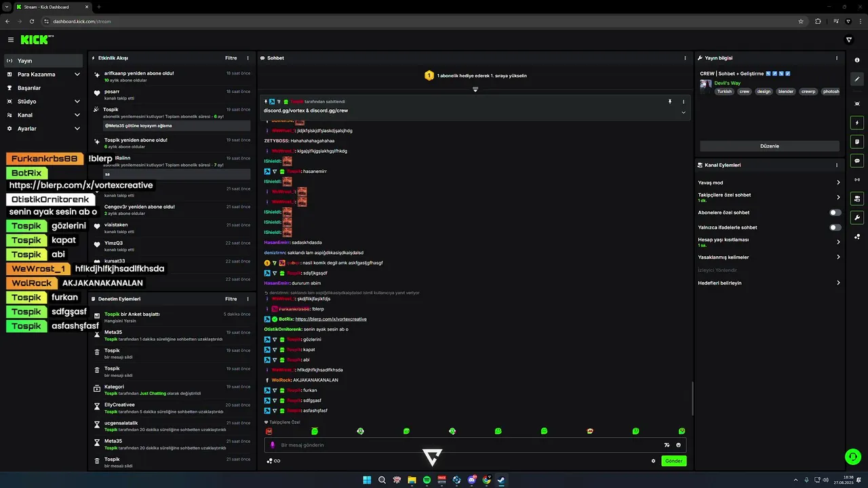Screen dimensions: 868x488
Task: Open Filtre in Etkinlik Akışı panel
Action: (231, 58)
